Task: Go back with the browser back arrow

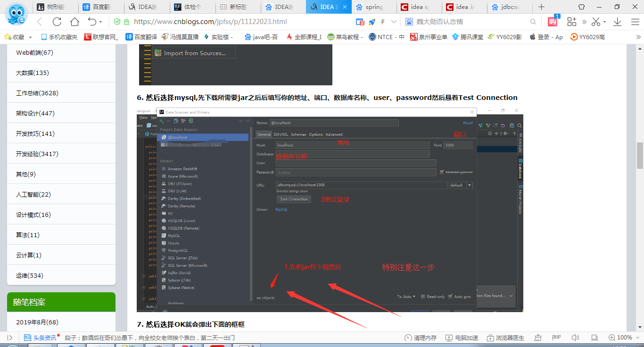Action: click(40, 22)
